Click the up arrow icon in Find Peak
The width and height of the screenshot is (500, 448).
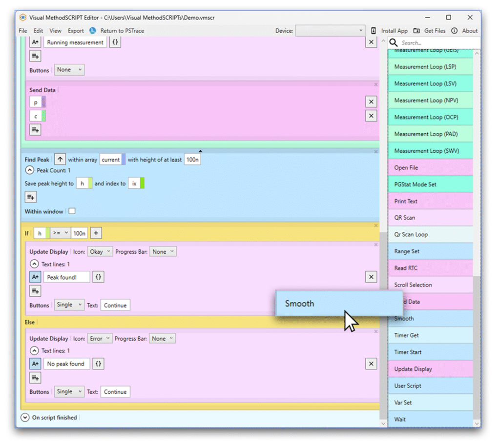pyautogui.click(x=60, y=160)
